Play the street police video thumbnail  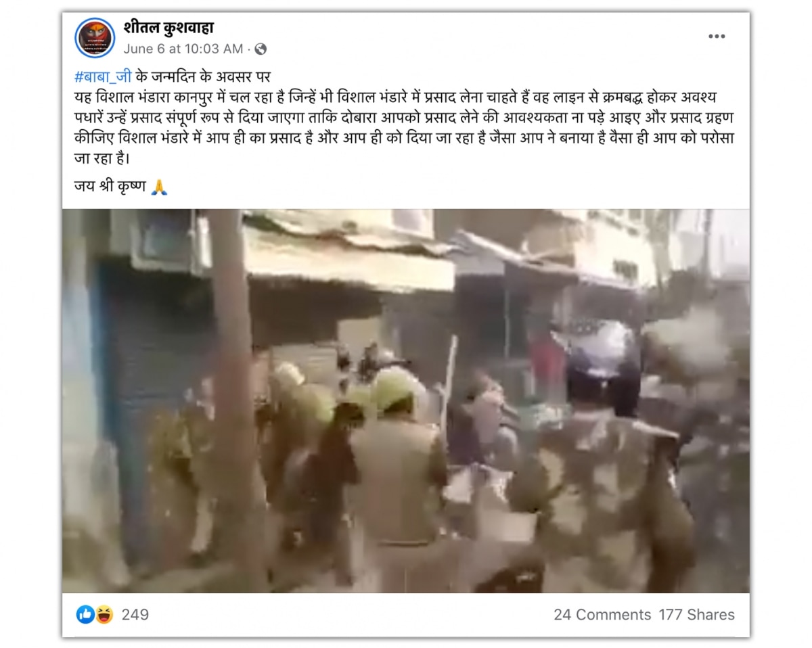click(406, 401)
